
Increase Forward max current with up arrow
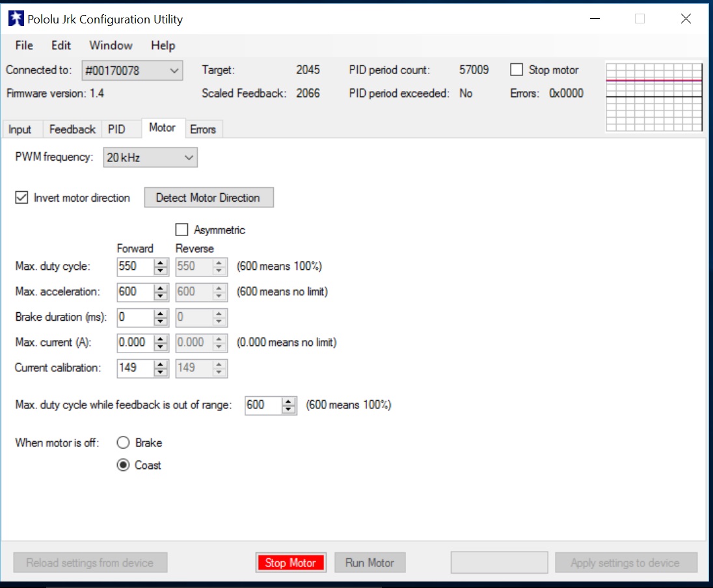pyautogui.click(x=161, y=339)
